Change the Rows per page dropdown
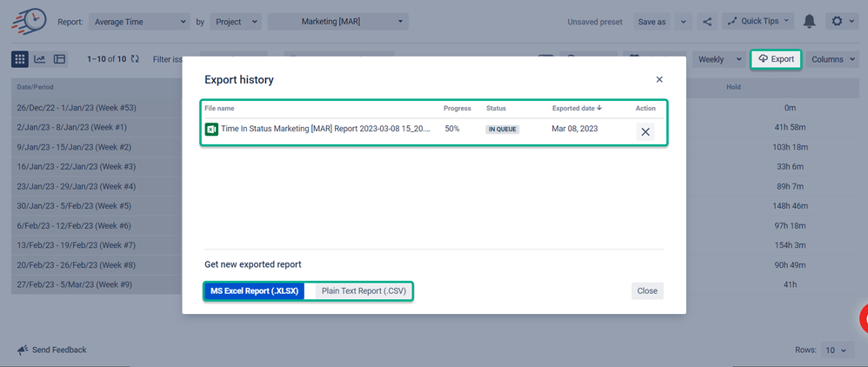The height and width of the screenshot is (367, 868). point(836,350)
